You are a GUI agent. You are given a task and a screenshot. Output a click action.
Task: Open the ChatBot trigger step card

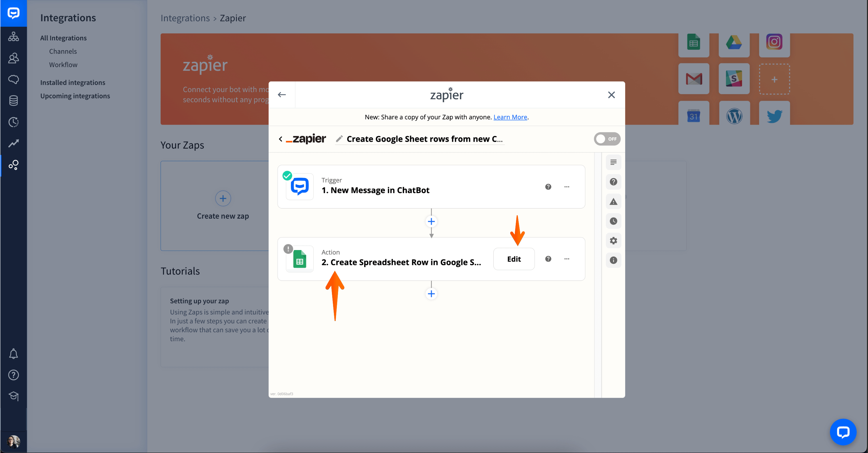pos(431,186)
